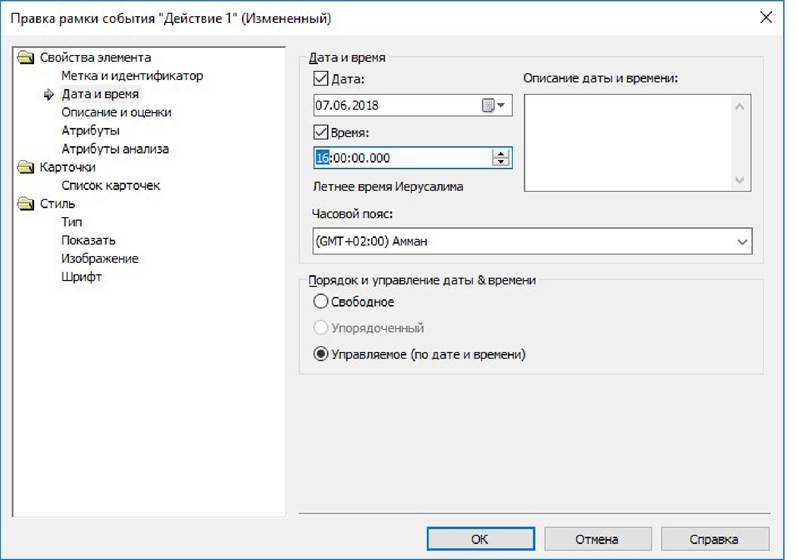Expand the Часовой пояс dropdown
Viewport: 798px width, 560px height.
[x=742, y=241]
